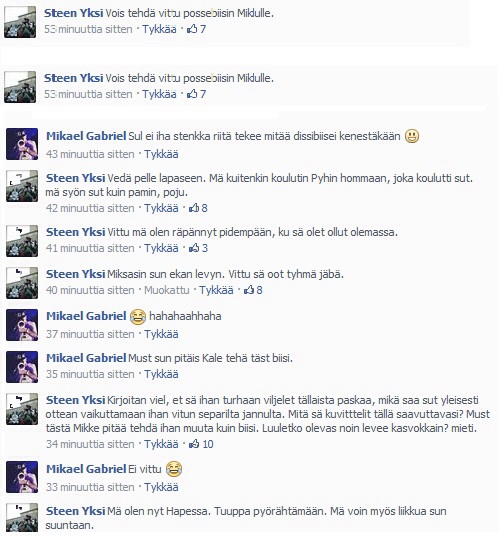Viewport: 504px width, 536px height.
Task: Like Mikael Gabriel's 43-minute-old comment via Tykkää
Action: pos(161,154)
